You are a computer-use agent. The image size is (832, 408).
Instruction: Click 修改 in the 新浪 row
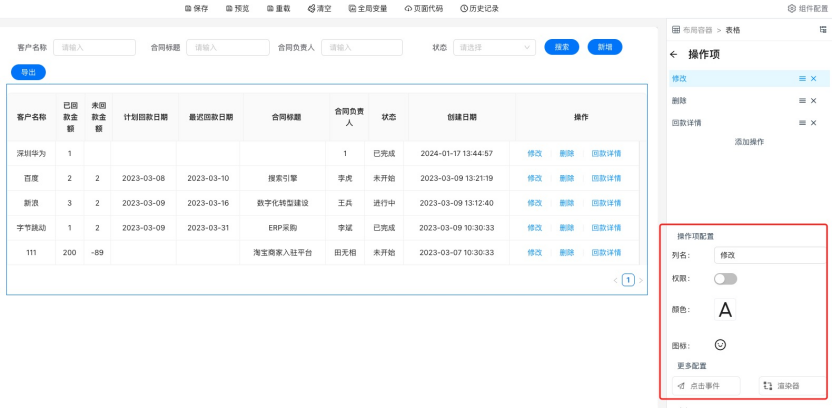tap(534, 203)
